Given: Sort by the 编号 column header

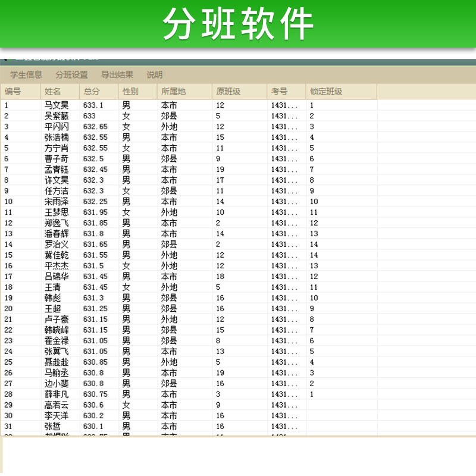Looking at the screenshot, I should tap(20, 92).
